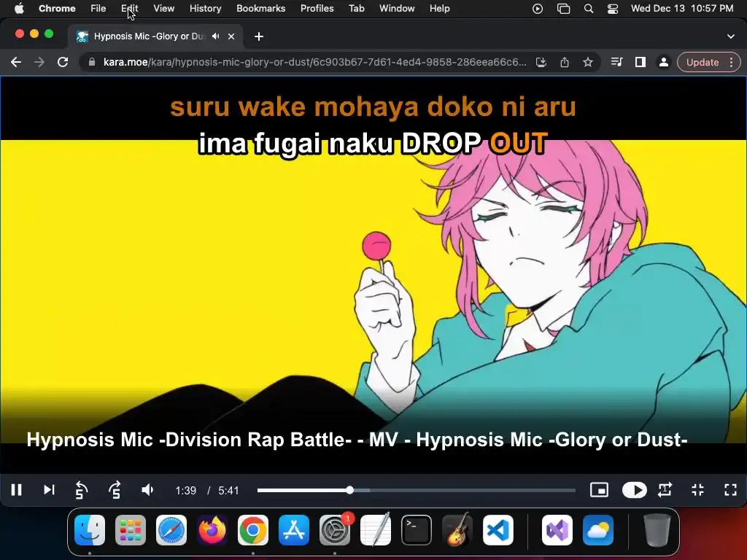The height and width of the screenshot is (560, 747).
Task: Close the Hypnosis Mic tab
Action: click(231, 36)
